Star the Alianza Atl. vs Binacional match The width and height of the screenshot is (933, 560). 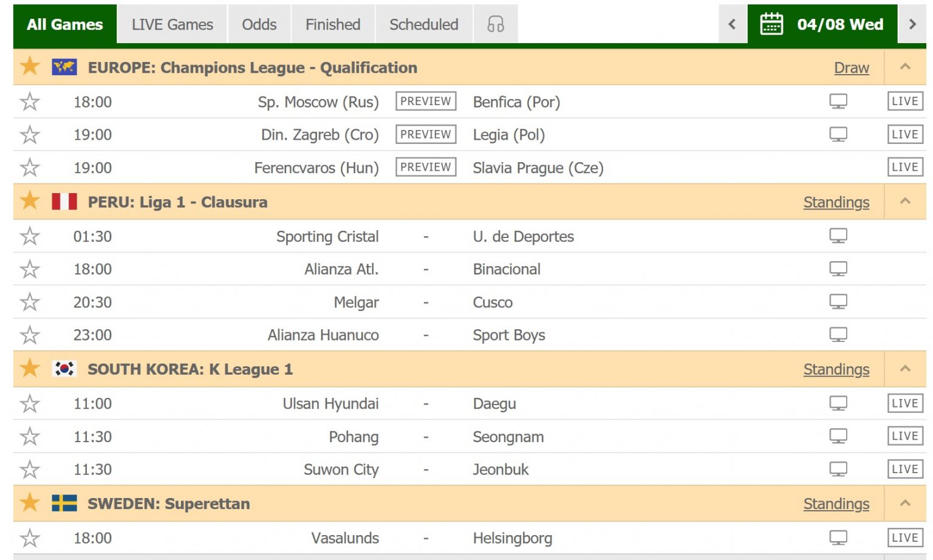click(30, 268)
